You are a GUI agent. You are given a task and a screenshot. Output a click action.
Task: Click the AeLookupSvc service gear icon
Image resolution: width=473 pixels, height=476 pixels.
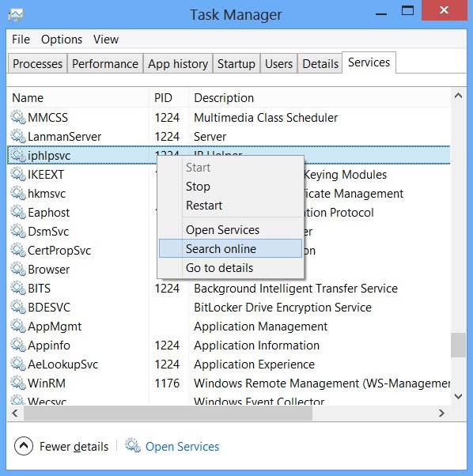pyautogui.click(x=18, y=365)
